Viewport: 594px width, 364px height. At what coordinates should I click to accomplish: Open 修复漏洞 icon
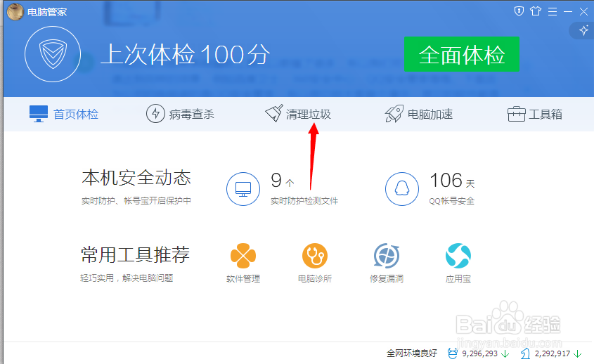[x=387, y=256]
